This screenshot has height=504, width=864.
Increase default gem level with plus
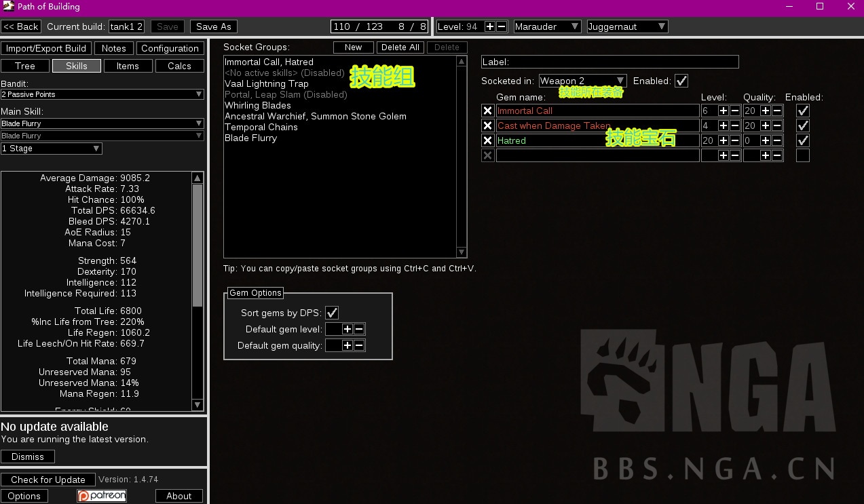pos(348,329)
